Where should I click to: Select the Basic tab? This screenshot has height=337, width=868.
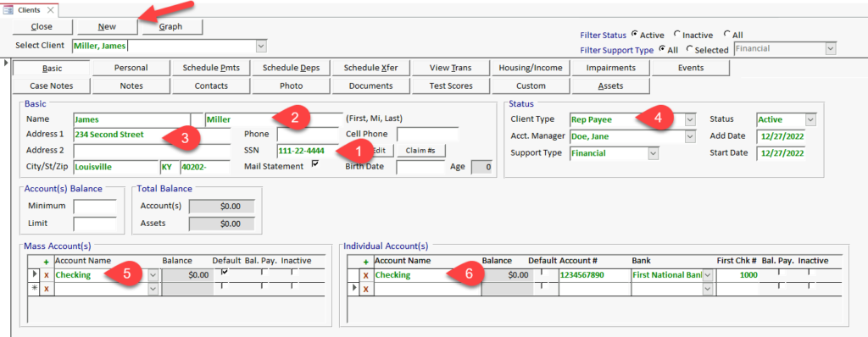pos(52,68)
